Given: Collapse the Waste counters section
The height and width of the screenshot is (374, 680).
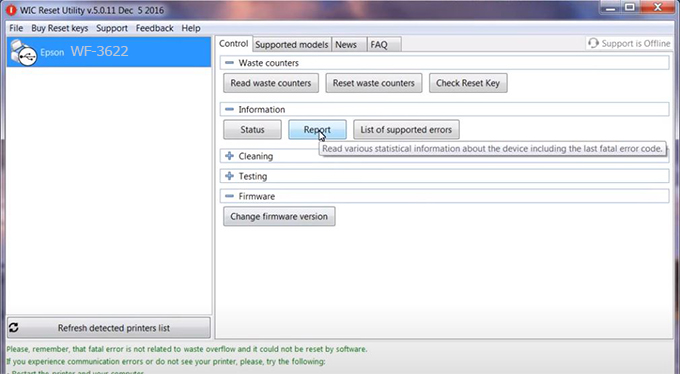Looking at the screenshot, I should coord(229,63).
